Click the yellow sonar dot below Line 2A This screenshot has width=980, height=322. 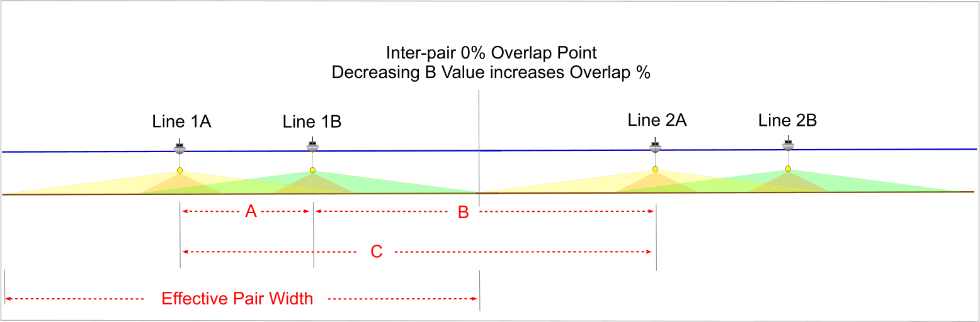(655, 169)
